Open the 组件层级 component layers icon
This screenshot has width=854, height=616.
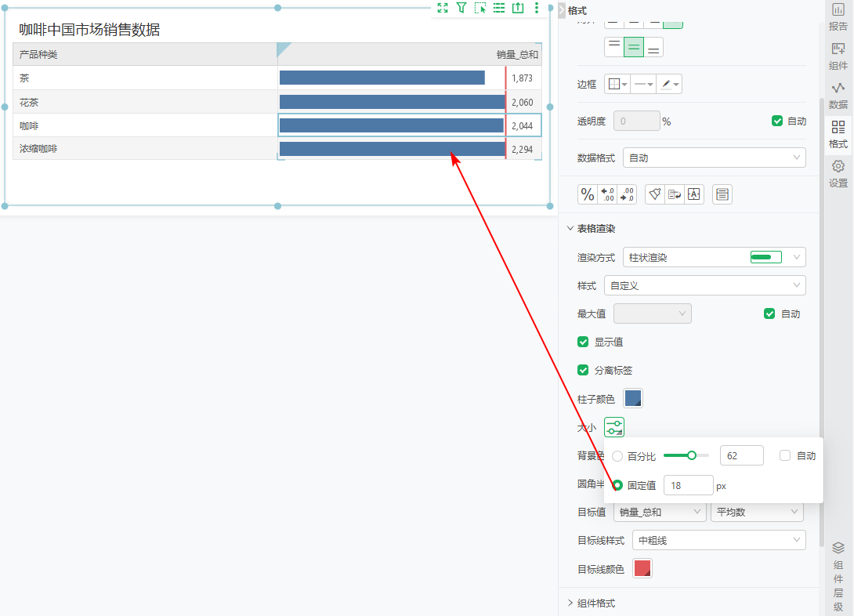[838, 577]
